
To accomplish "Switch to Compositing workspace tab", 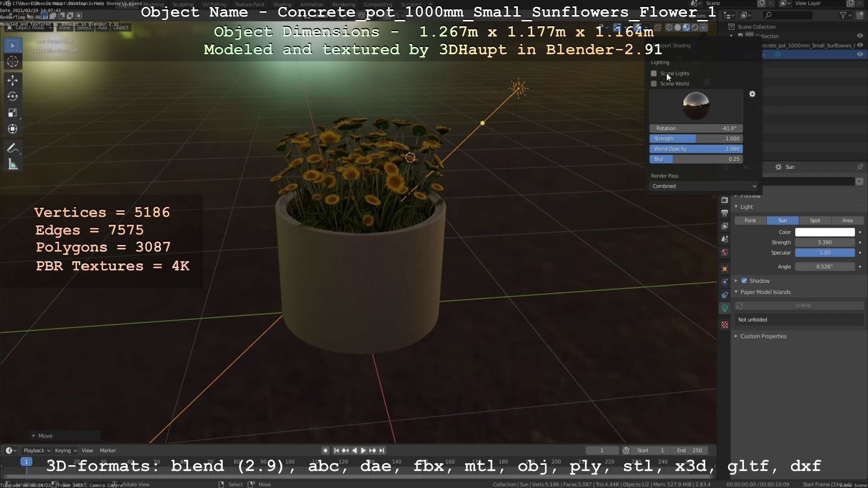I will click(378, 4).
